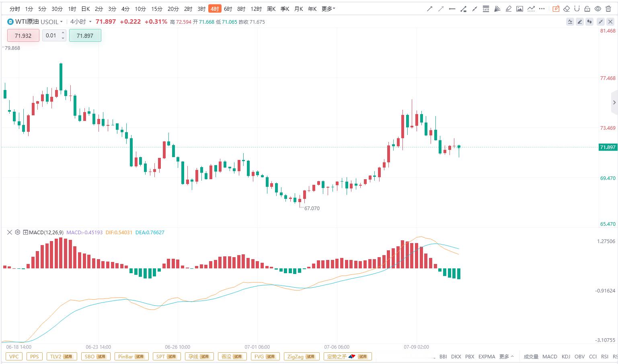Open the 更多 timeframes dropdown
The image size is (618, 364).
coord(329,9)
